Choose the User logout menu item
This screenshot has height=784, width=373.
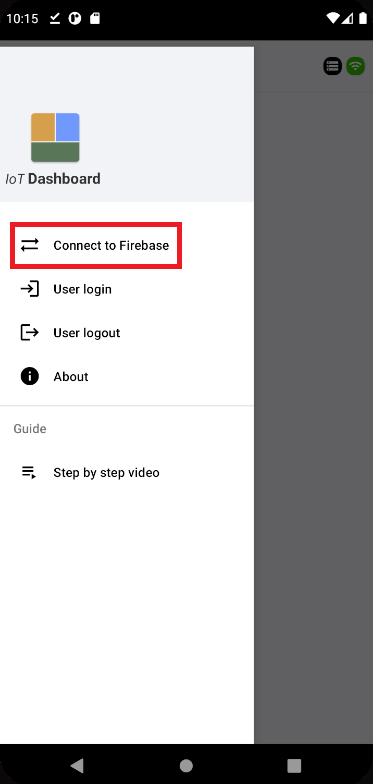tap(127, 332)
